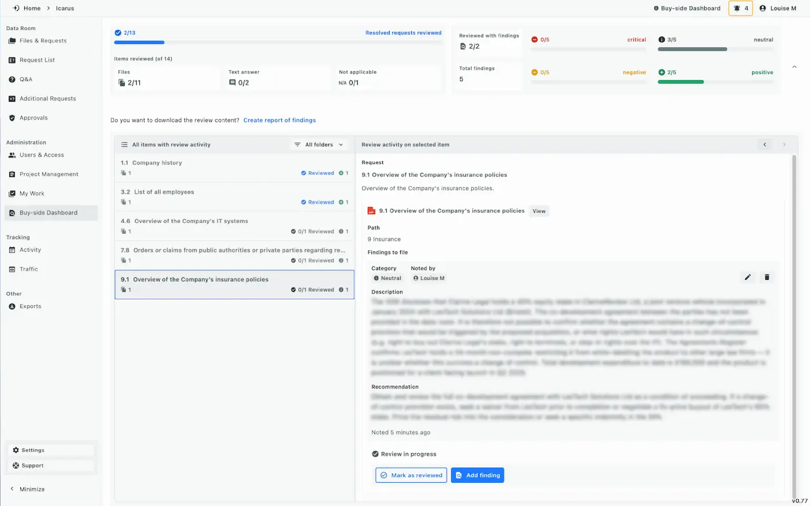Click the Settings gear icon
Viewport: 812px width, 506px height.
[x=16, y=450]
